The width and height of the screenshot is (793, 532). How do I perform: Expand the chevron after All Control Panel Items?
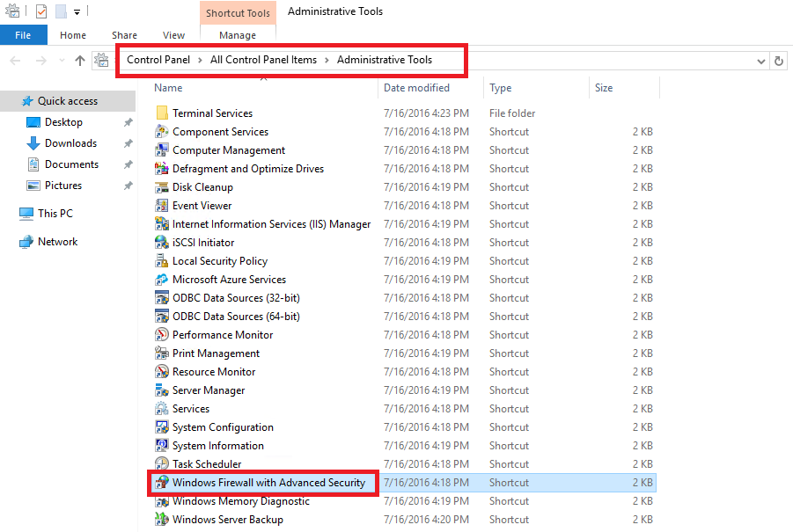click(x=327, y=60)
